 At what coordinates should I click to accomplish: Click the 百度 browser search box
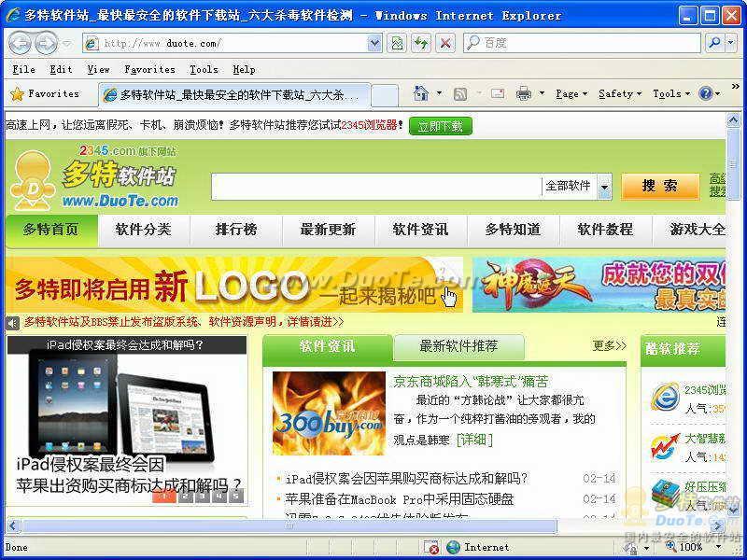tap(582, 43)
